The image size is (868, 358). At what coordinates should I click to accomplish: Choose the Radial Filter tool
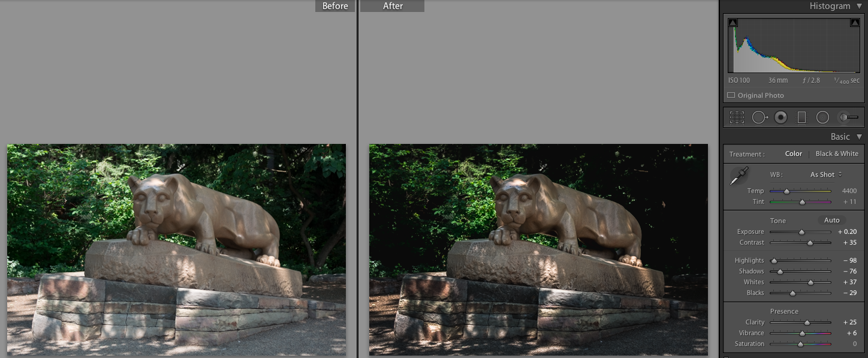tap(822, 118)
